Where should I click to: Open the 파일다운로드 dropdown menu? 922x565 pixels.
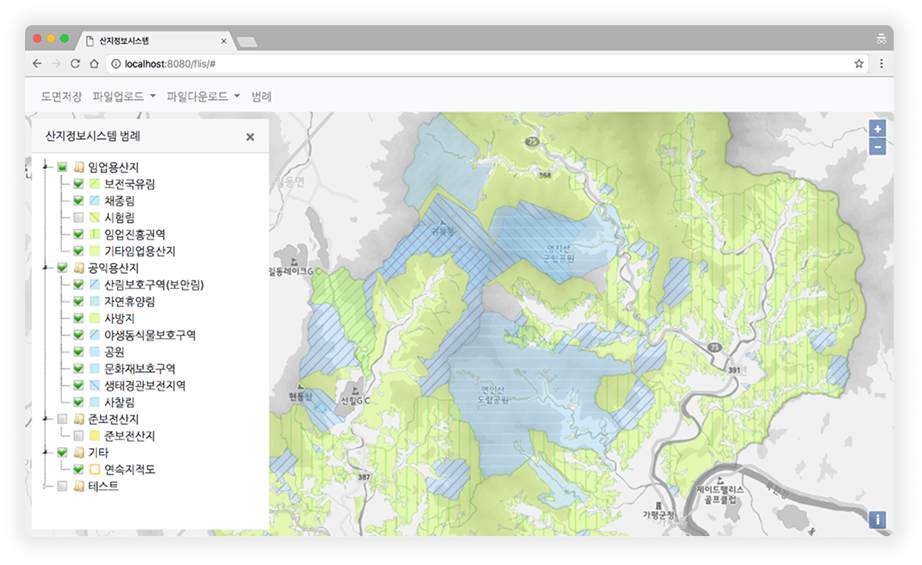point(203,97)
